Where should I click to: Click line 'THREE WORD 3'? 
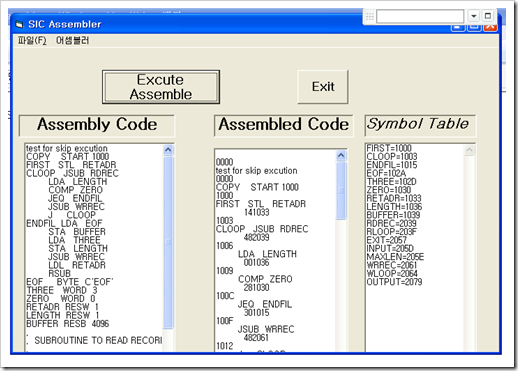62,290
